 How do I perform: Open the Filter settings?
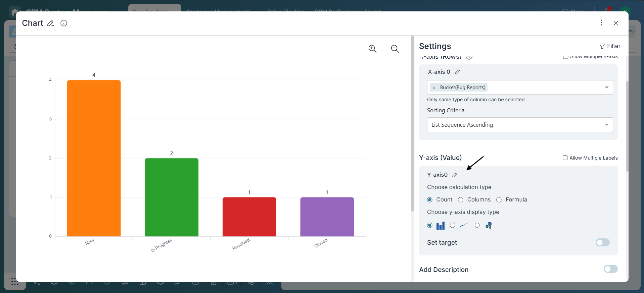point(610,46)
